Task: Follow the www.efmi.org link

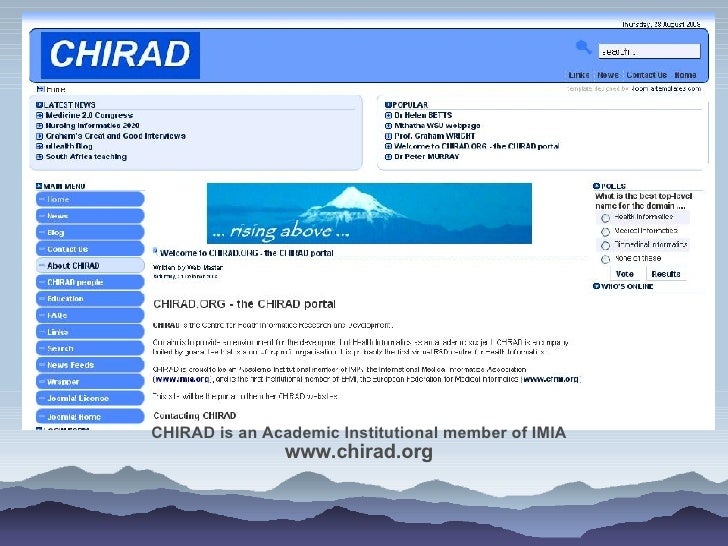Action: 551,379
